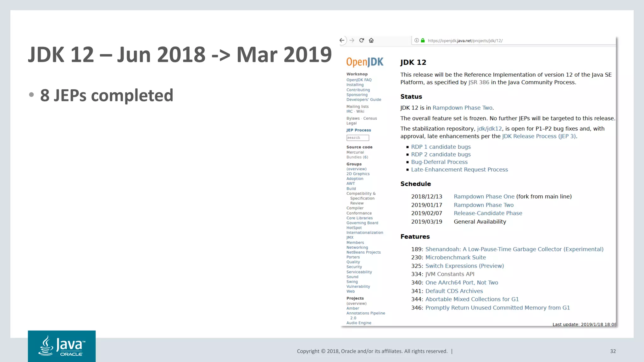
Task: Open Annotations Pipeline 2.0 project link
Action: coord(366,315)
